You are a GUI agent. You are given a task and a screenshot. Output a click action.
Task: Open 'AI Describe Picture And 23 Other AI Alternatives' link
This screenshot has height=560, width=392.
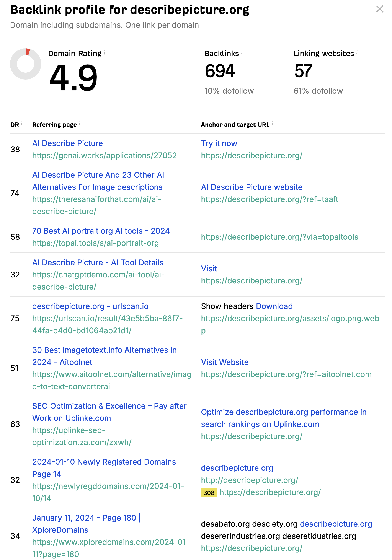98,181
